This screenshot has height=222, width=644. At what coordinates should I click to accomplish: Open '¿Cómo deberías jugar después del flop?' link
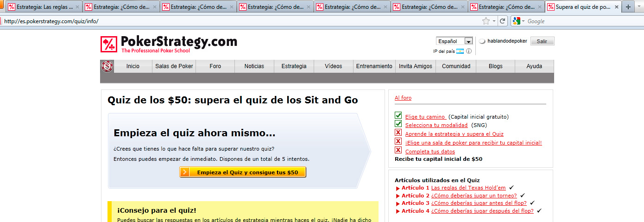point(482,211)
